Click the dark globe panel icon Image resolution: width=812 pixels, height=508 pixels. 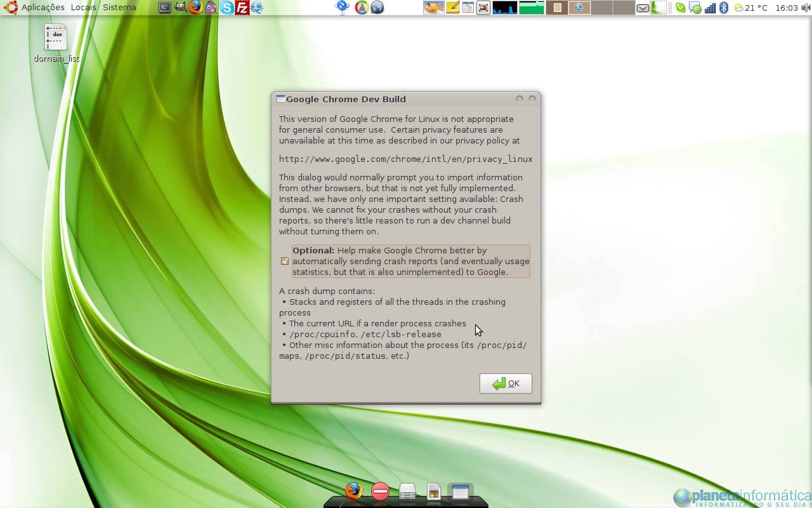click(x=377, y=8)
